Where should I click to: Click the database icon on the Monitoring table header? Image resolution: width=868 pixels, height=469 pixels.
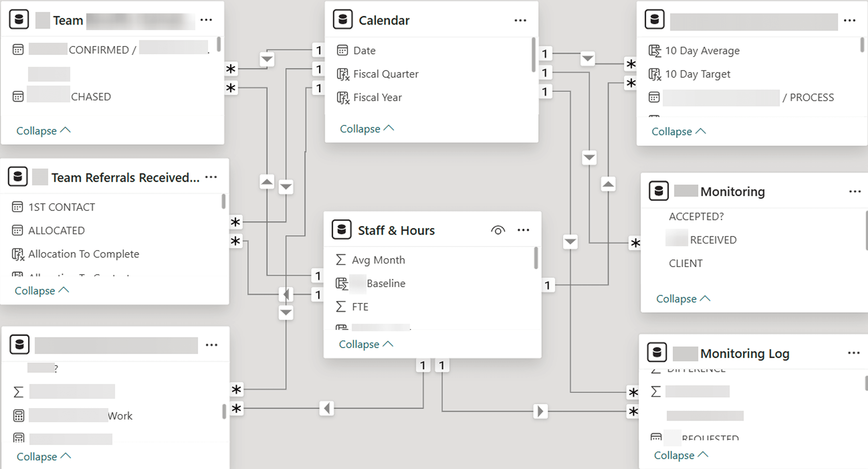(659, 190)
